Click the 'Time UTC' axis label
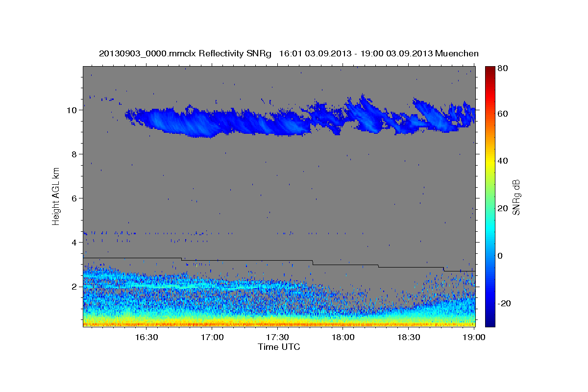Viewport: 588px width, 392px height. pos(279,347)
